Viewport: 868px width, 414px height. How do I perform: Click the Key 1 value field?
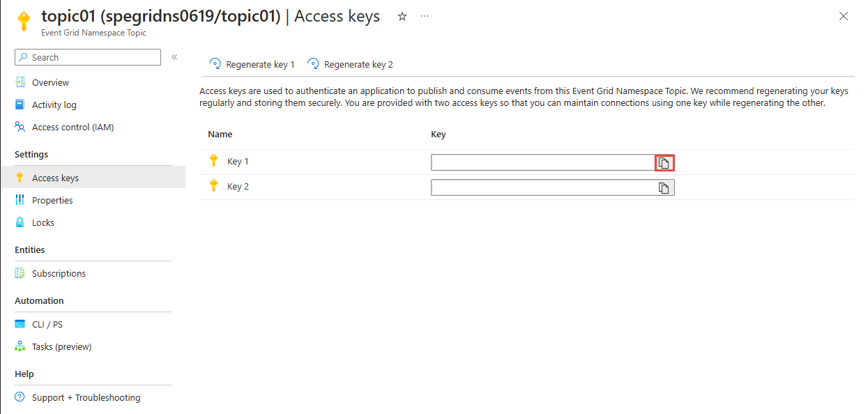point(543,162)
